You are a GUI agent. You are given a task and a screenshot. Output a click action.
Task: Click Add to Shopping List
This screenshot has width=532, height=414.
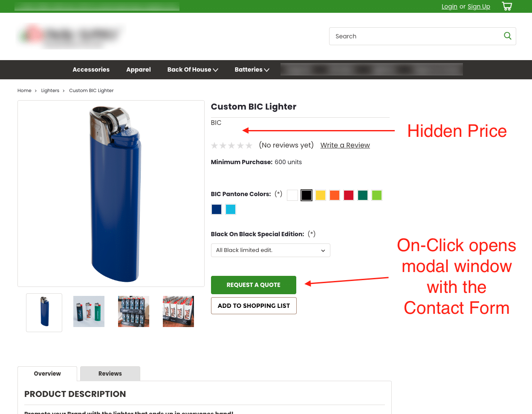pos(254,306)
